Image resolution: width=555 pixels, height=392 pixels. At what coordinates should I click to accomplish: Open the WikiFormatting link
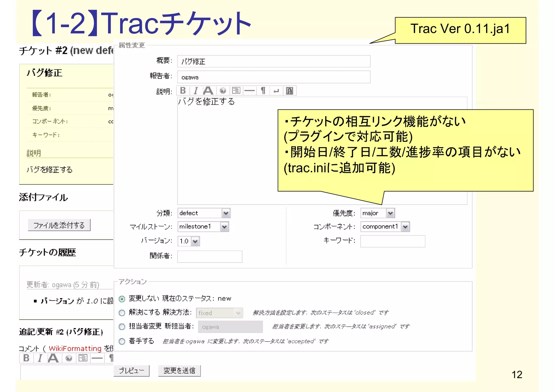(75, 348)
